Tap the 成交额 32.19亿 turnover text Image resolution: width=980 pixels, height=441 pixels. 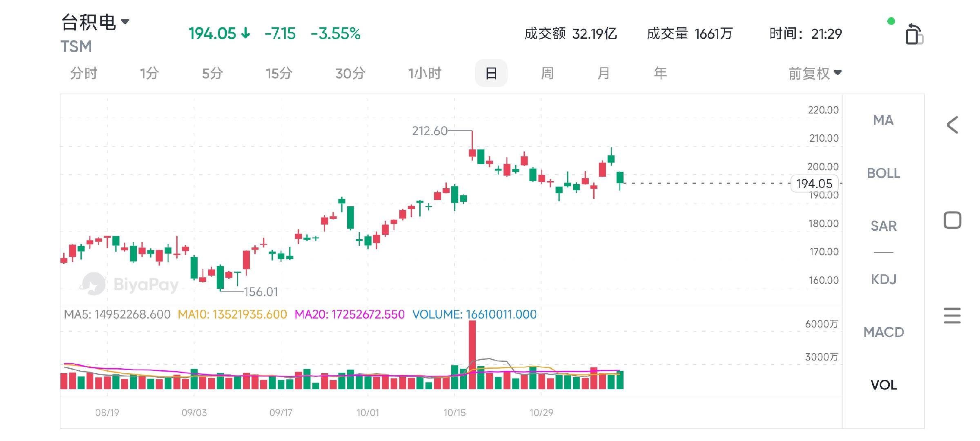point(570,34)
